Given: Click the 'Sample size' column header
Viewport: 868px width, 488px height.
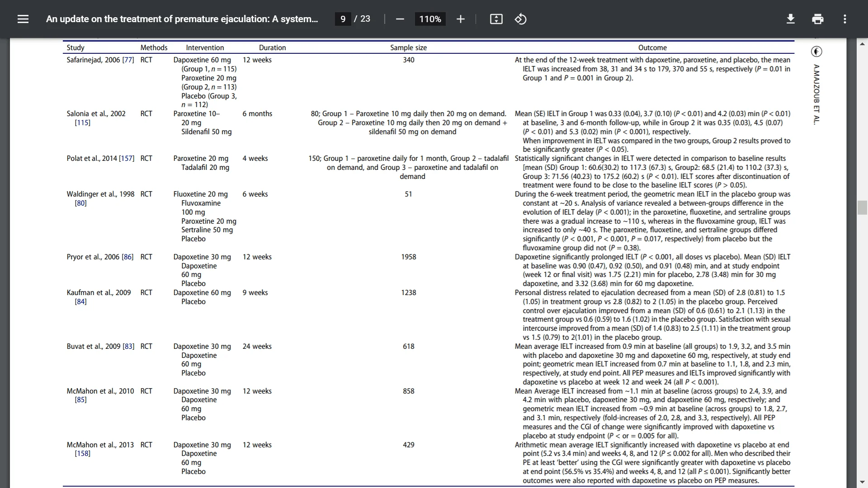Looking at the screenshot, I should click(x=408, y=48).
